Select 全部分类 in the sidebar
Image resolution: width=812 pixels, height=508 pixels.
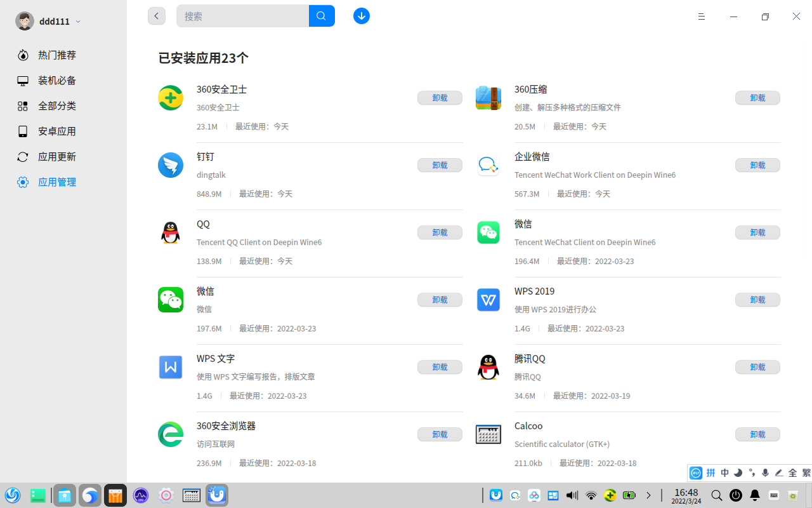[x=57, y=106]
